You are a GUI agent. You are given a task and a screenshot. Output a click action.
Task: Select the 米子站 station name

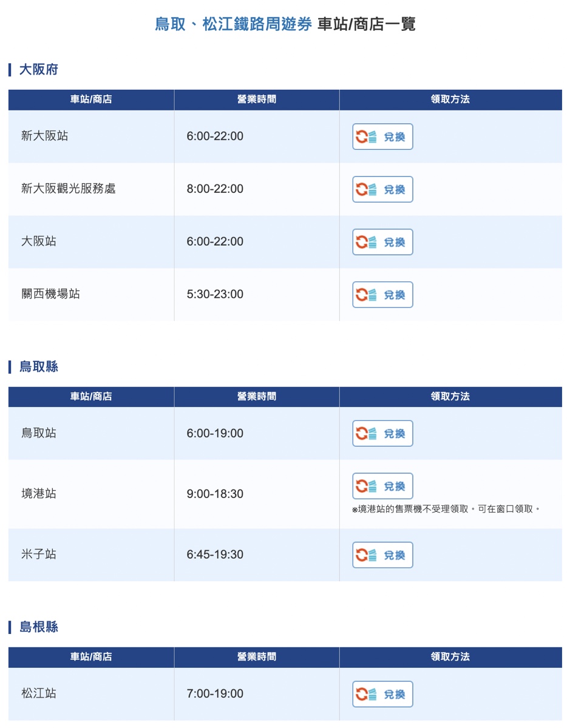point(38,554)
